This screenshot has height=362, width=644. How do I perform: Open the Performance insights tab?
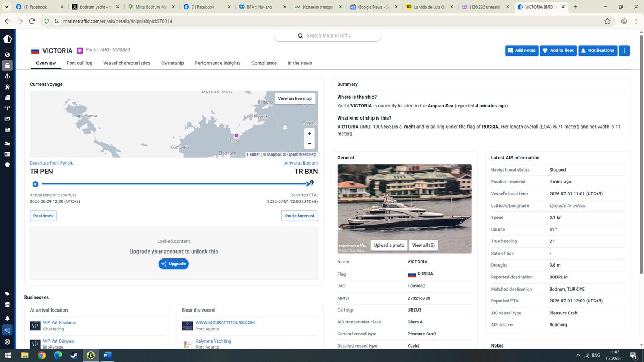[217, 63]
